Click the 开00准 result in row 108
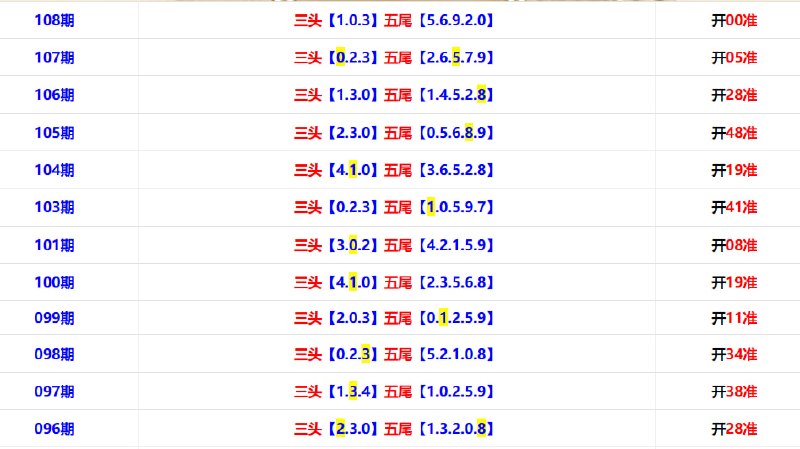800x449 pixels. tap(734, 20)
